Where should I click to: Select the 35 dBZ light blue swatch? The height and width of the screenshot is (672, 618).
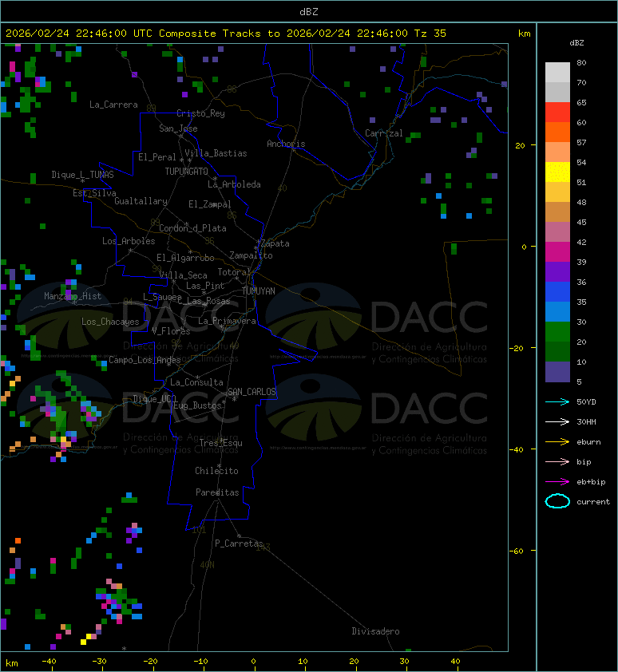[x=557, y=311]
